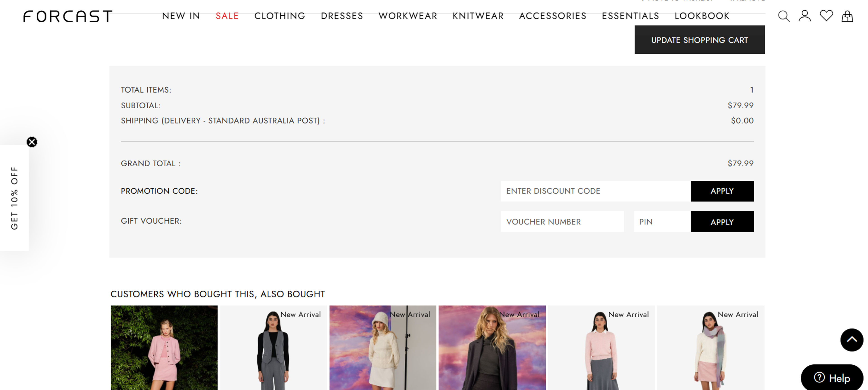Open the DRESSES menu
Screen dimensions: 868x390
(x=342, y=16)
